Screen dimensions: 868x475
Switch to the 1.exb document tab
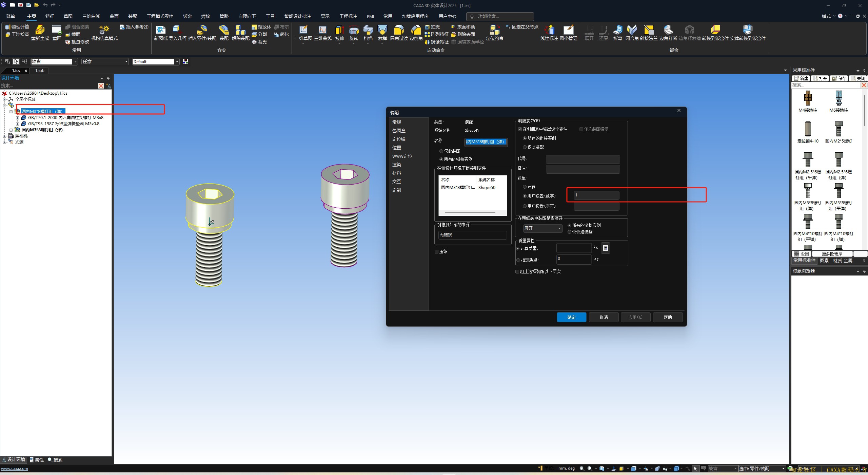pos(40,70)
